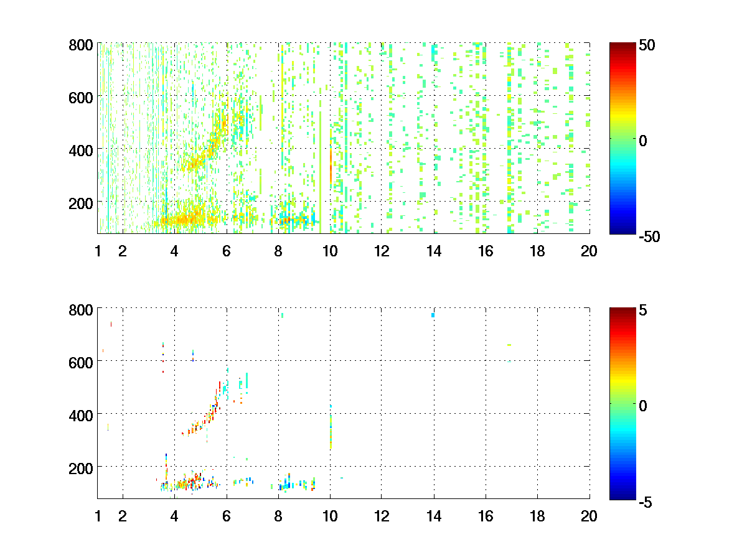Click x-tick '1' under the upper heatmap

click(x=98, y=251)
